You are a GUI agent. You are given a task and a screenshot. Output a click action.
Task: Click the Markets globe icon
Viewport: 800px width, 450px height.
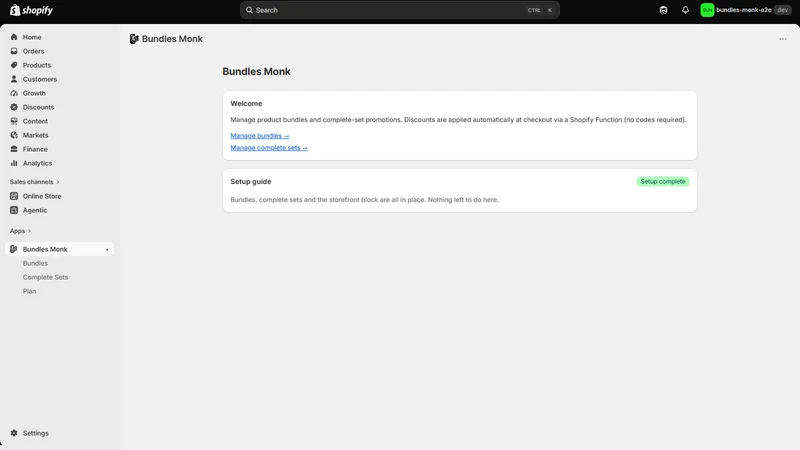[14, 135]
